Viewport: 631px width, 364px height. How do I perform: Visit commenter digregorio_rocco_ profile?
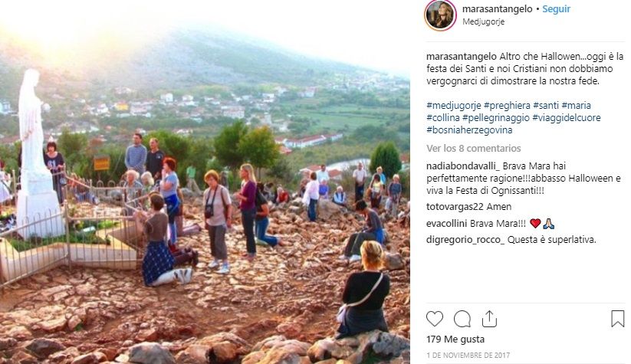click(465, 240)
